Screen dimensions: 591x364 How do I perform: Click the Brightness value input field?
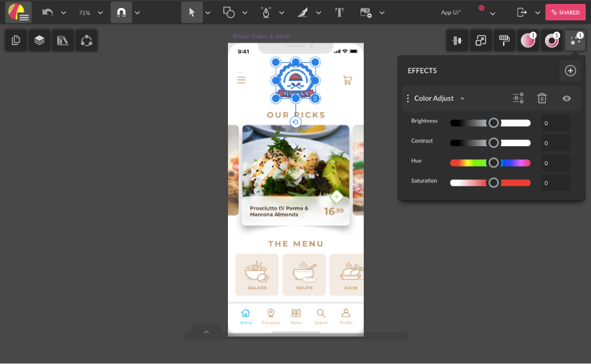coord(555,123)
